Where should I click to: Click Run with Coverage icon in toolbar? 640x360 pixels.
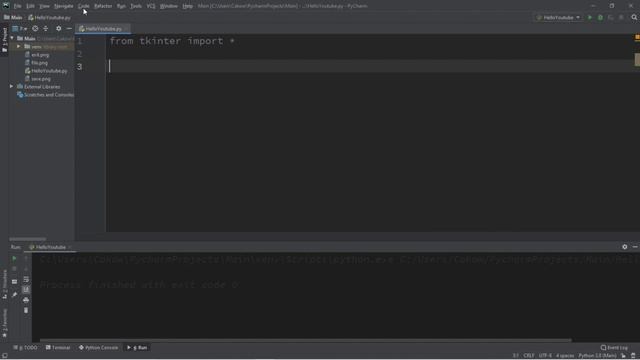(611, 18)
